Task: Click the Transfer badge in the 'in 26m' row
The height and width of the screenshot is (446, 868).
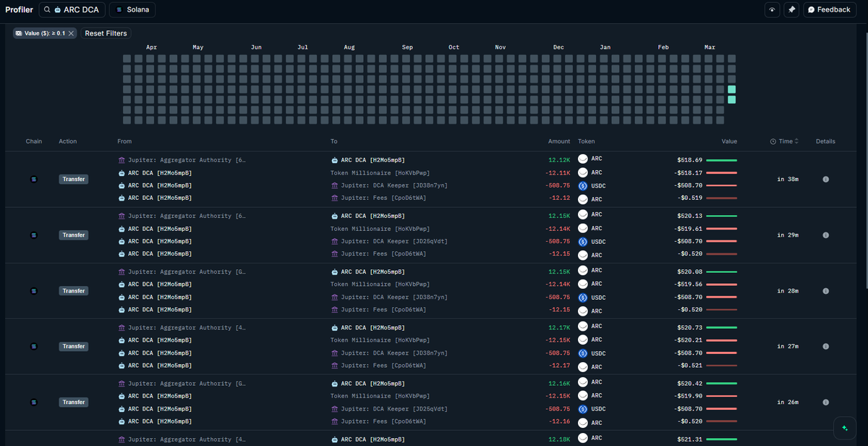Action: [74, 402]
